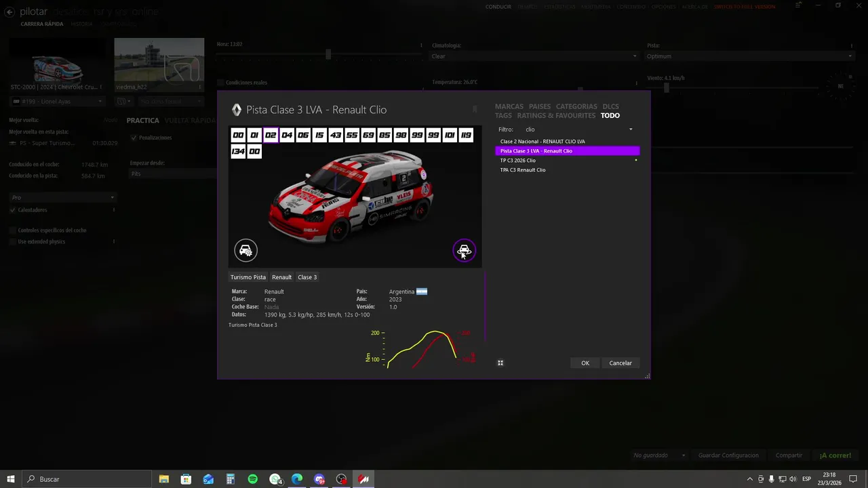Open the Windows Start menu
Screen dimensions: 868x488
tap(10, 479)
